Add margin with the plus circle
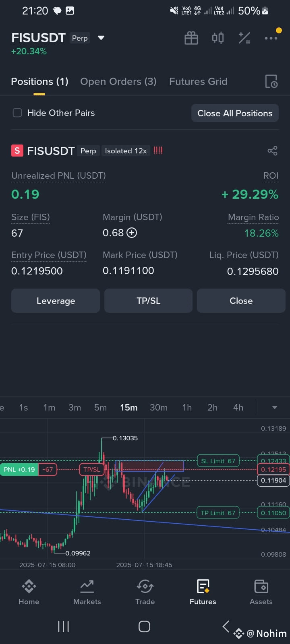Viewport: 290px width, 644px height. coord(132,233)
